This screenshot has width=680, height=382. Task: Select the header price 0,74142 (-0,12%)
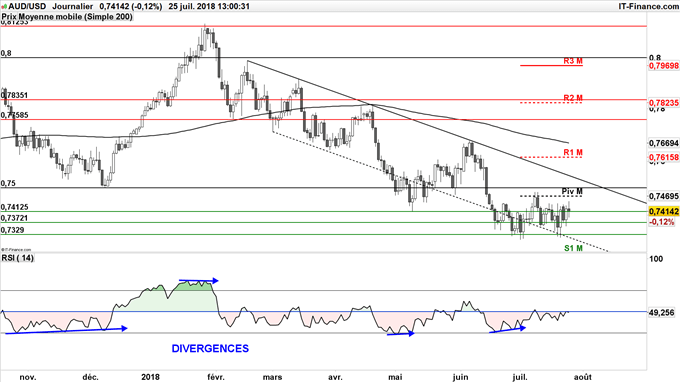pyautogui.click(x=131, y=7)
